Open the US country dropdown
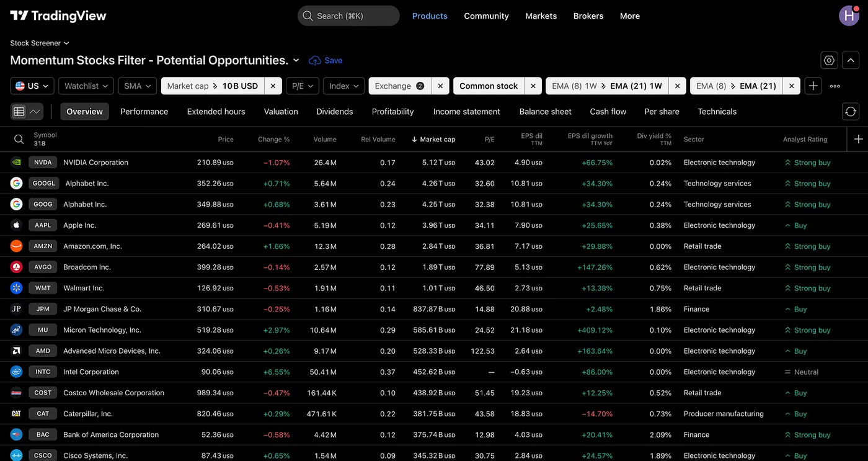The image size is (868, 461). pos(32,86)
